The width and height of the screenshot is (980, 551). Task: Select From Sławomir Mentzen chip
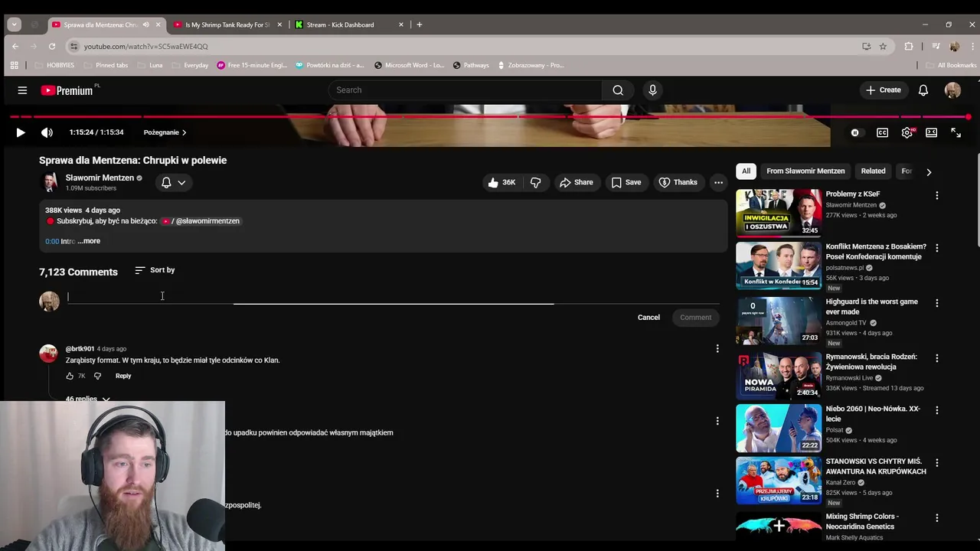(805, 171)
